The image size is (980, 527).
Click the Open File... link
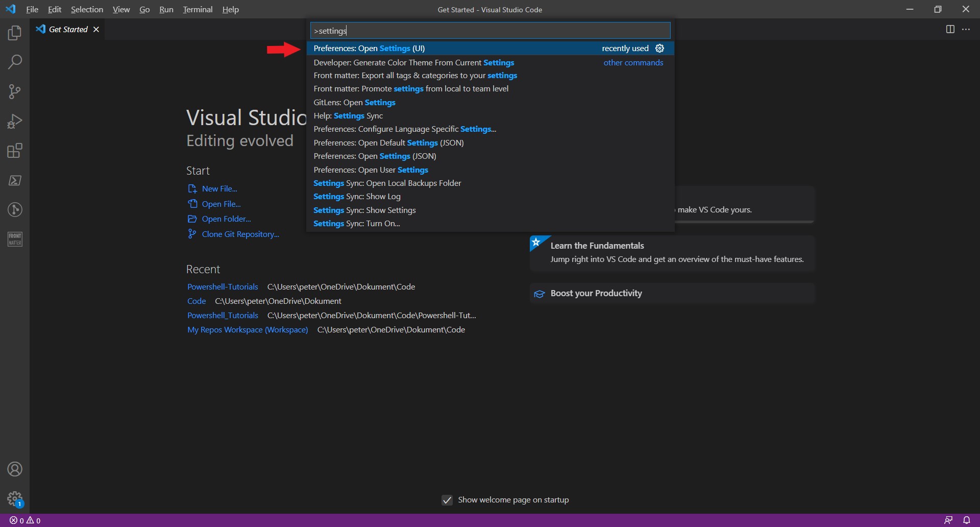pyautogui.click(x=221, y=204)
